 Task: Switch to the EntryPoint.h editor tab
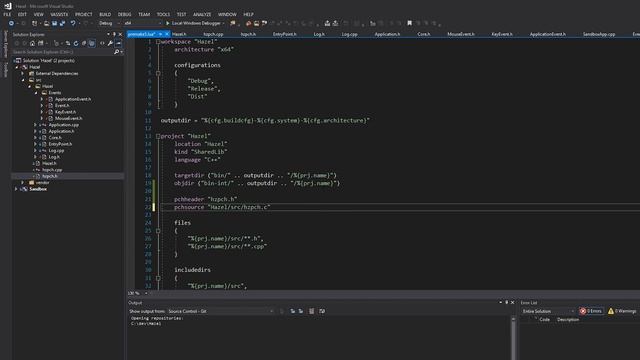(284, 34)
